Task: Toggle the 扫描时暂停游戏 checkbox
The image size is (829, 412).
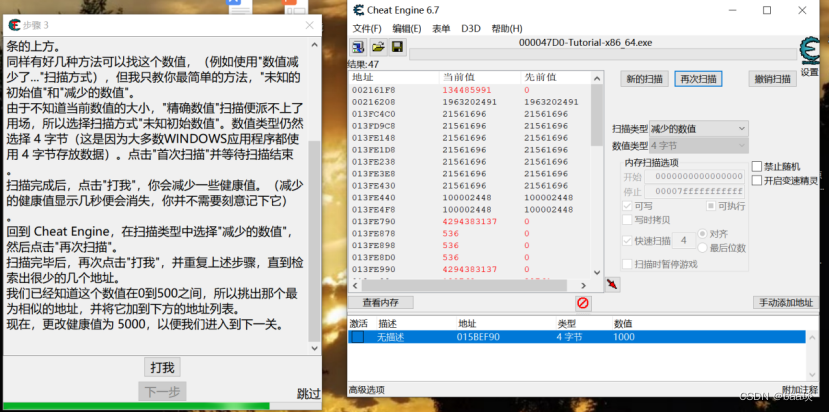Action: [x=627, y=264]
